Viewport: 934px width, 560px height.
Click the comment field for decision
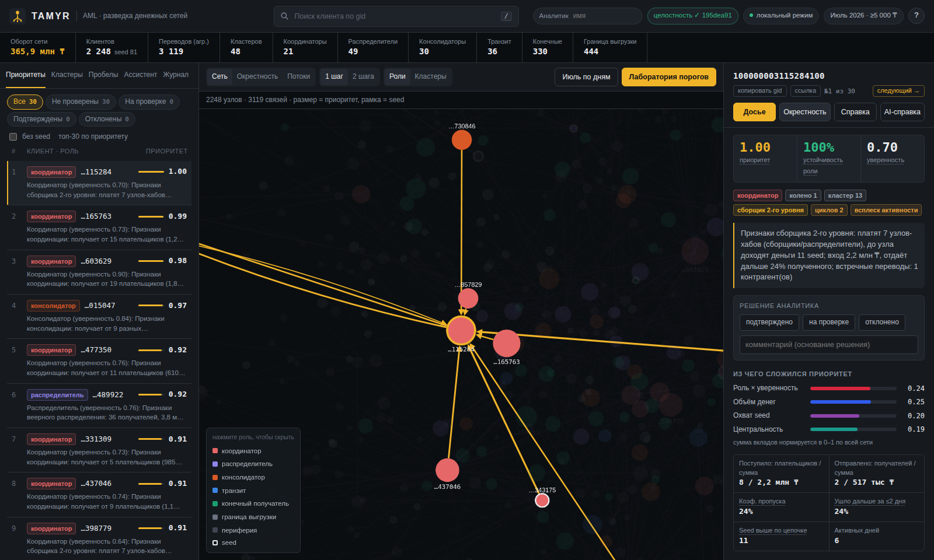tap(828, 345)
